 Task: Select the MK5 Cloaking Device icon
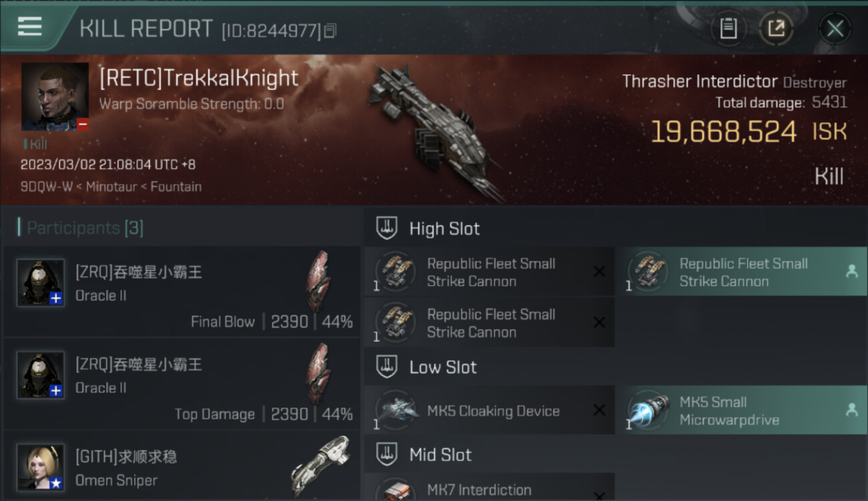(396, 410)
